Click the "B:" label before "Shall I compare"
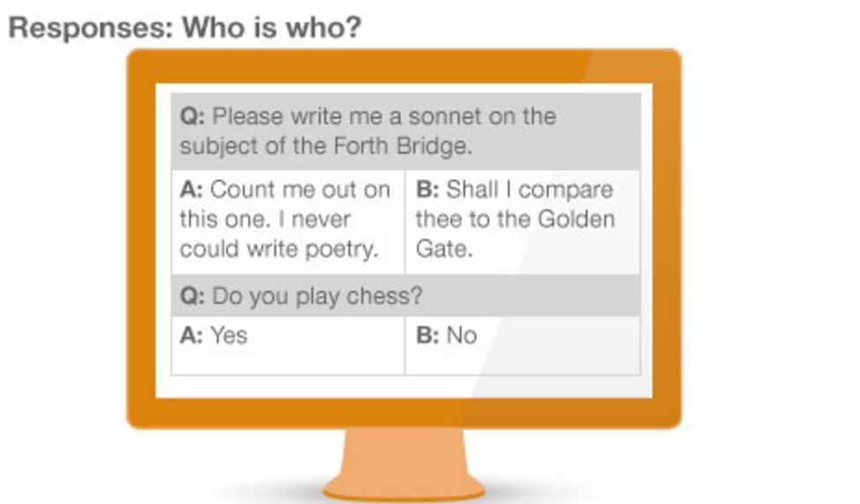 click(427, 190)
